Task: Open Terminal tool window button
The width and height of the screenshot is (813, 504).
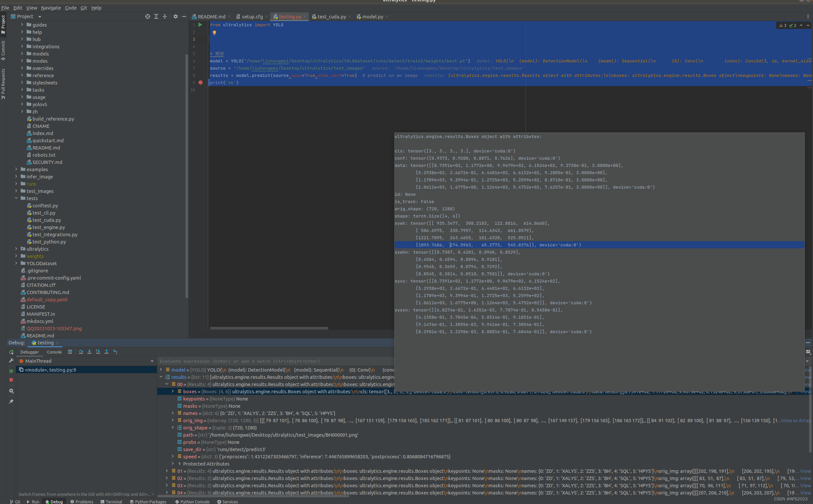Action: tap(111, 501)
